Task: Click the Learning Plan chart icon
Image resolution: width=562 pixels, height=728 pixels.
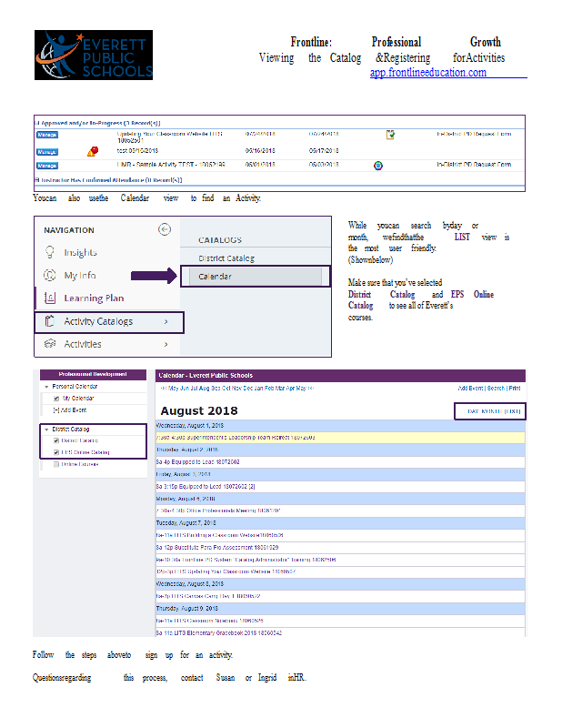Action: tap(50, 298)
